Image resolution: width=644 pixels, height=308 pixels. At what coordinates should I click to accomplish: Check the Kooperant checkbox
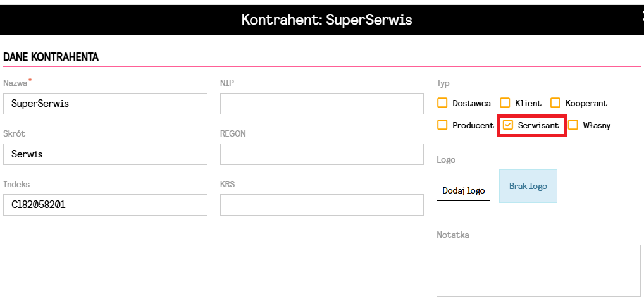pos(555,103)
